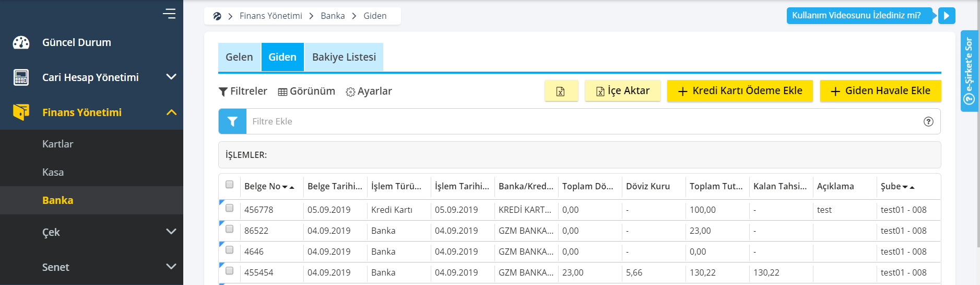The image size is (980, 285).
Task: Open the Bakiye Listesi tab
Action: [x=344, y=57]
